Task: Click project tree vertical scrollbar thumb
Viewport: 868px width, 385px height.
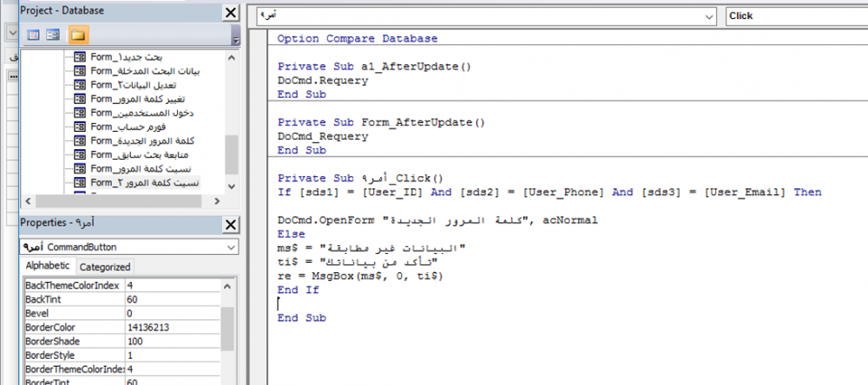Action: tap(232, 155)
